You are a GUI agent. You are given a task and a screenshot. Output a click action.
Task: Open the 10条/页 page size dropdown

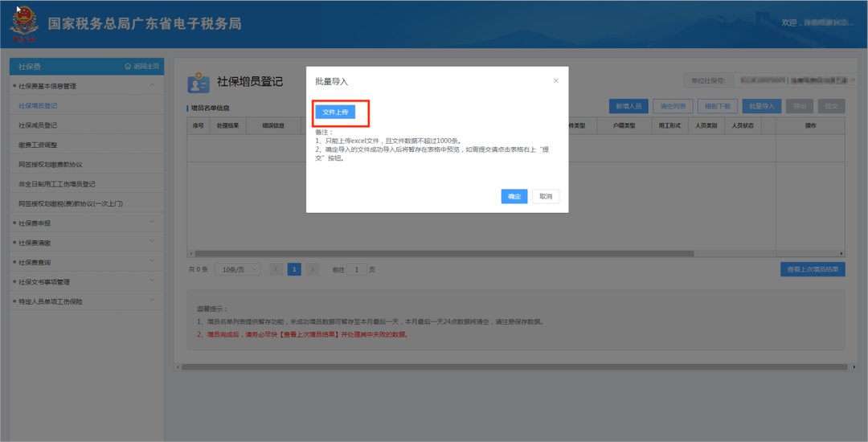[237, 269]
